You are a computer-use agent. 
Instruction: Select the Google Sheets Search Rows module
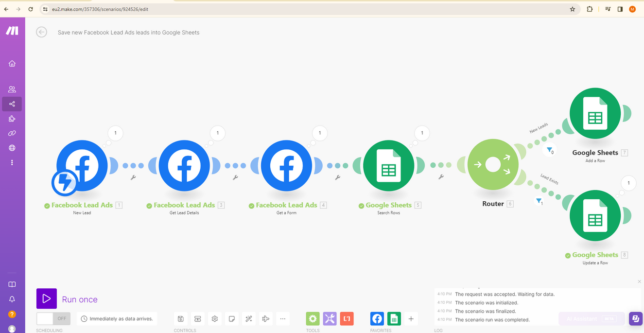pyautogui.click(x=389, y=166)
